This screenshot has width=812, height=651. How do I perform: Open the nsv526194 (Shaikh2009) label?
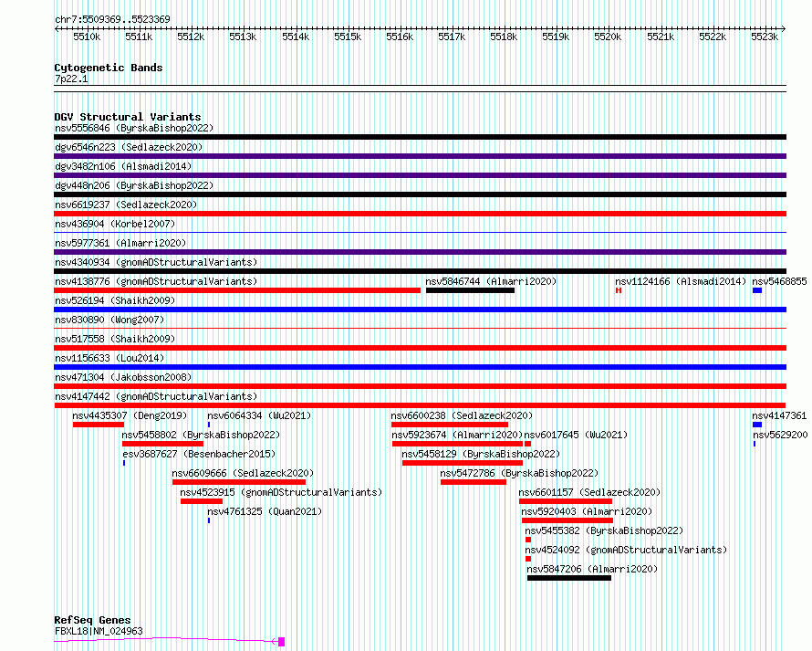click(x=115, y=300)
